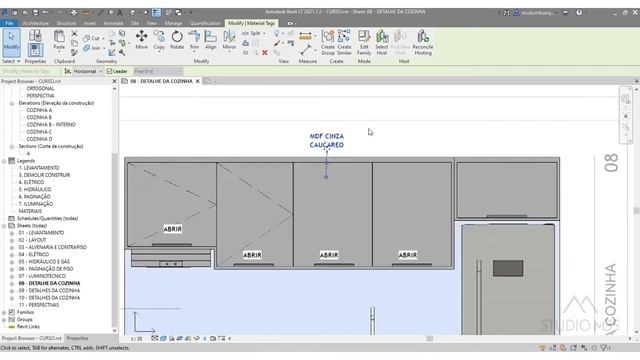Click the Edit Family icon
This screenshot has height=360, width=640.
click(x=364, y=42)
